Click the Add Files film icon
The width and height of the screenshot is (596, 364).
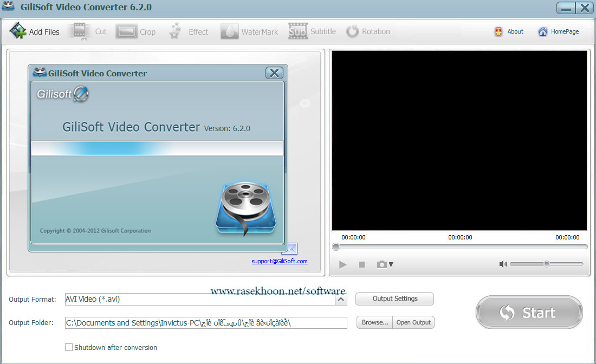(x=18, y=31)
